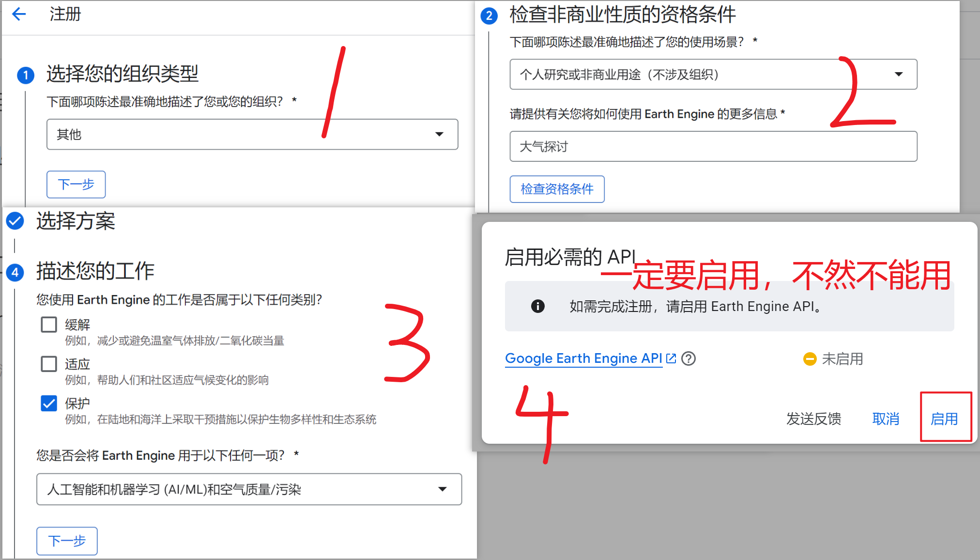Viewport: 980px width, 560px height.
Task: Click the step 2 number circle icon
Action: (x=489, y=16)
